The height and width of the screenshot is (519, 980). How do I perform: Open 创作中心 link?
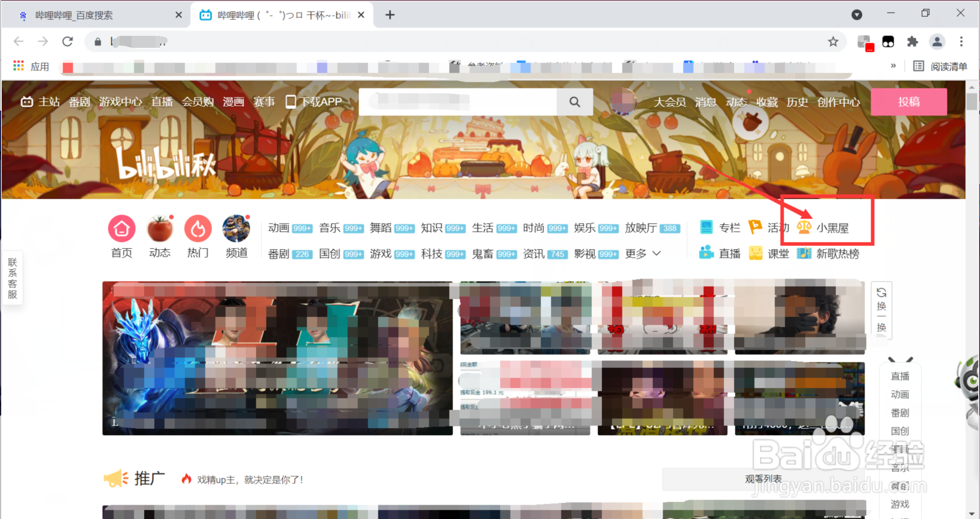pos(838,102)
